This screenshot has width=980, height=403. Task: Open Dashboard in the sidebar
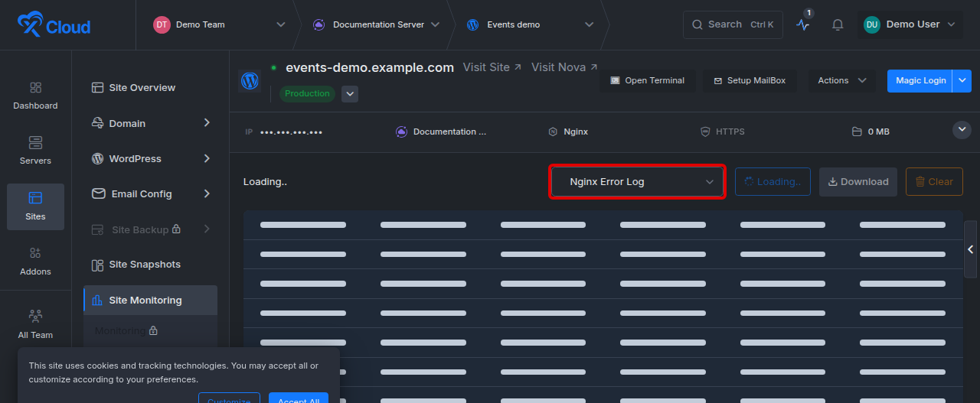pyautogui.click(x=35, y=96)
